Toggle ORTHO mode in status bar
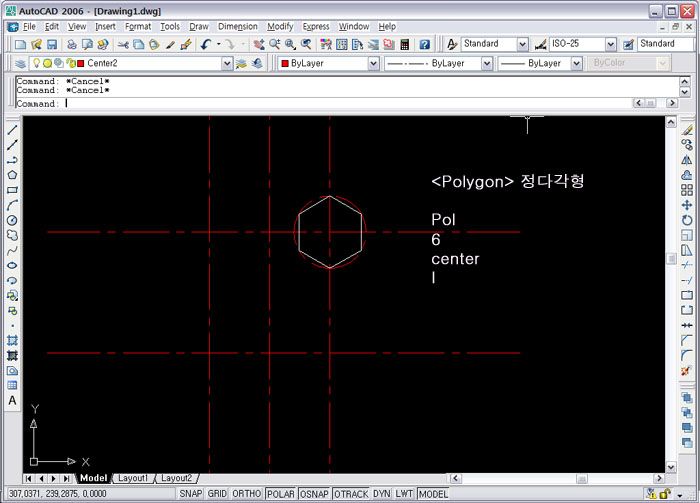The image size is (700, 503). pos(246,494)
